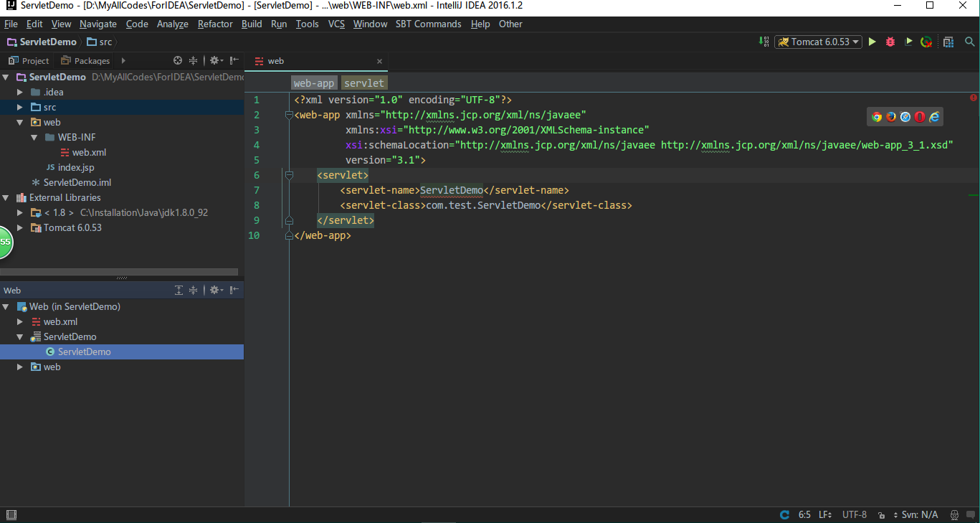Open the Navigate menu

coord(98,24)
